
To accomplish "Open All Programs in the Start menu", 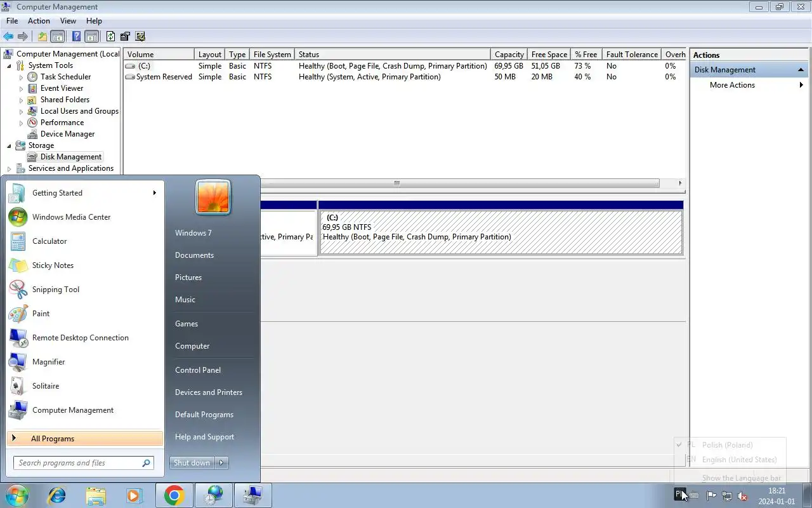I will pyautogui.click(x=85, y=439).
